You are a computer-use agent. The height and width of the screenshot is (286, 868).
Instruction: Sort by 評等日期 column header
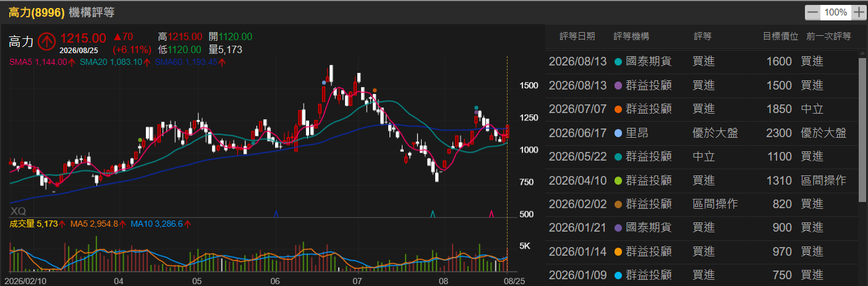coord(577,36)
